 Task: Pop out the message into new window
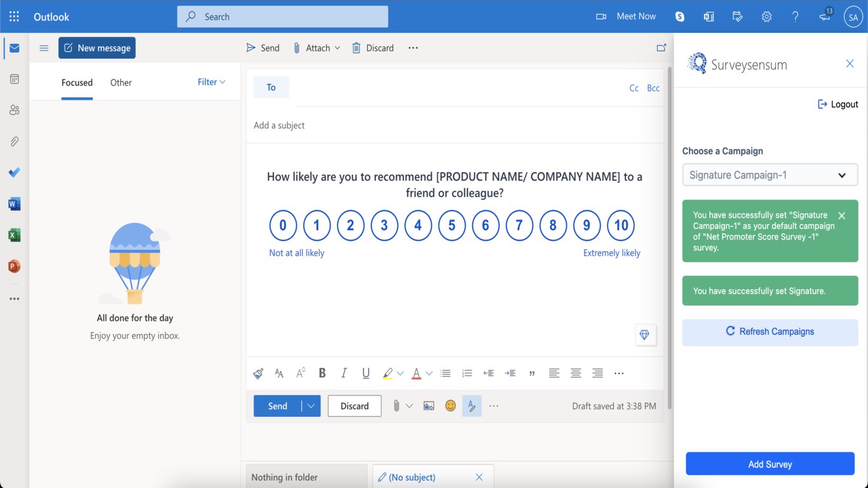pos(661,48)
